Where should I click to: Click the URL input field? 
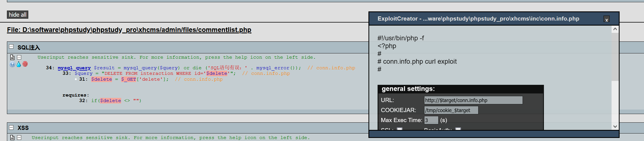(473, 100)
